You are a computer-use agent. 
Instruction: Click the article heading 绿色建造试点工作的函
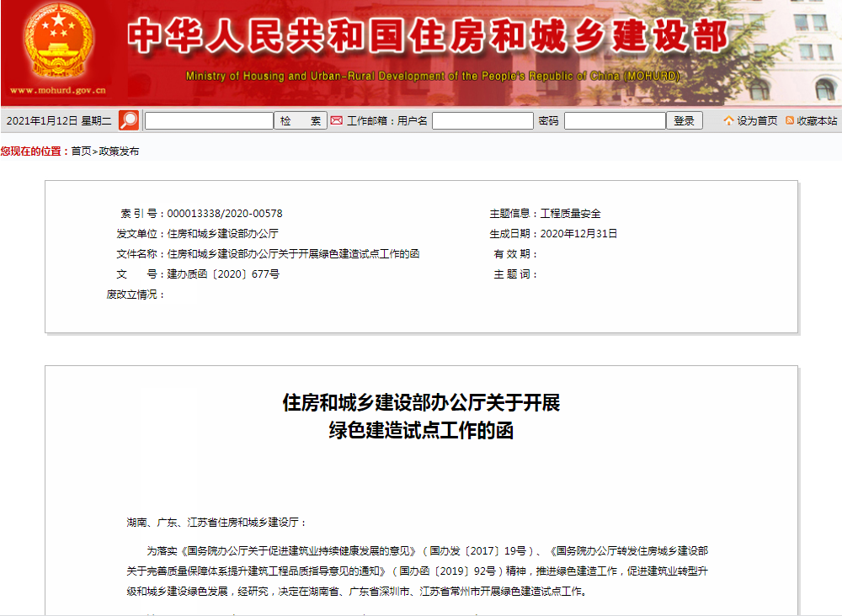click(x=422, y=430)
